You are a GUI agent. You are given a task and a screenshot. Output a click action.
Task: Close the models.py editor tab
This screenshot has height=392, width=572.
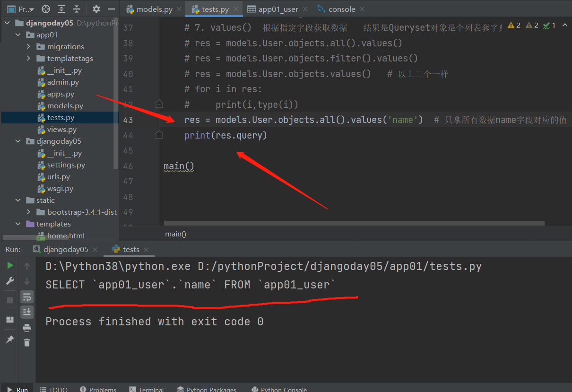(x=179, y=9)
